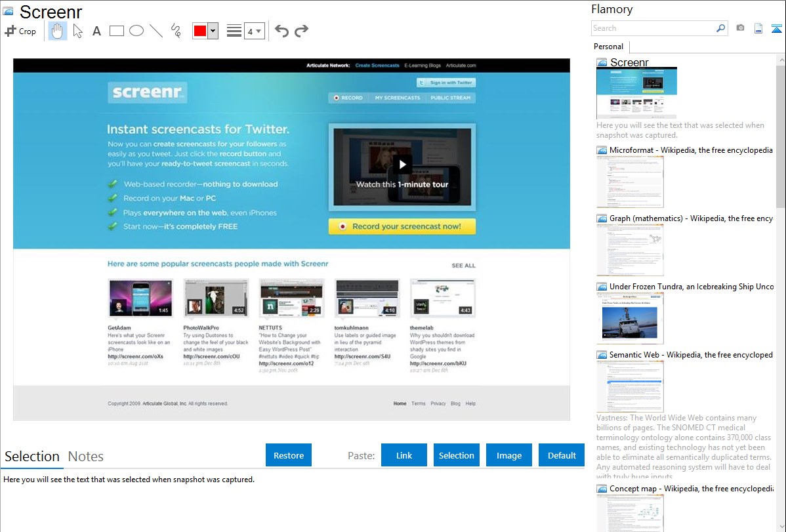Switch to the Notes tab

click(x=86, y=457)
